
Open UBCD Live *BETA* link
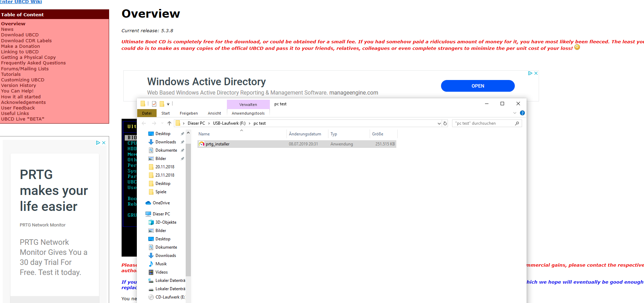pos(23,119)
